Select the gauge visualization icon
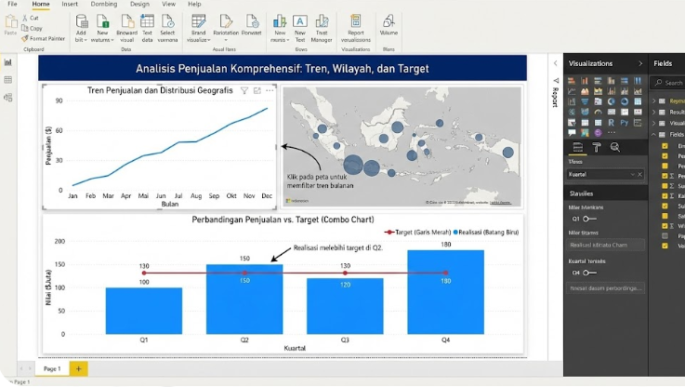The height and width of the screenshot is (387, 685). (x=598, y=112)
